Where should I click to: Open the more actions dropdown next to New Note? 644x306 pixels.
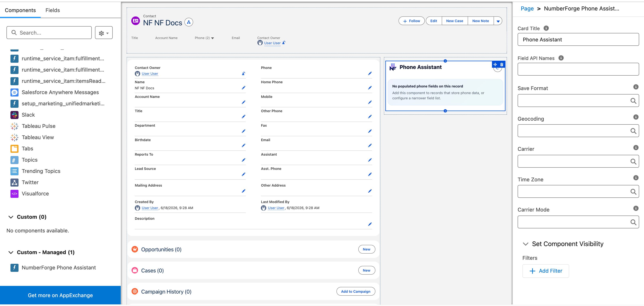point(498,21)
